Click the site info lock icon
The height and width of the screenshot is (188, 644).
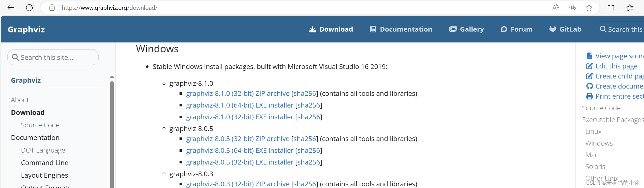coord(52,8)
